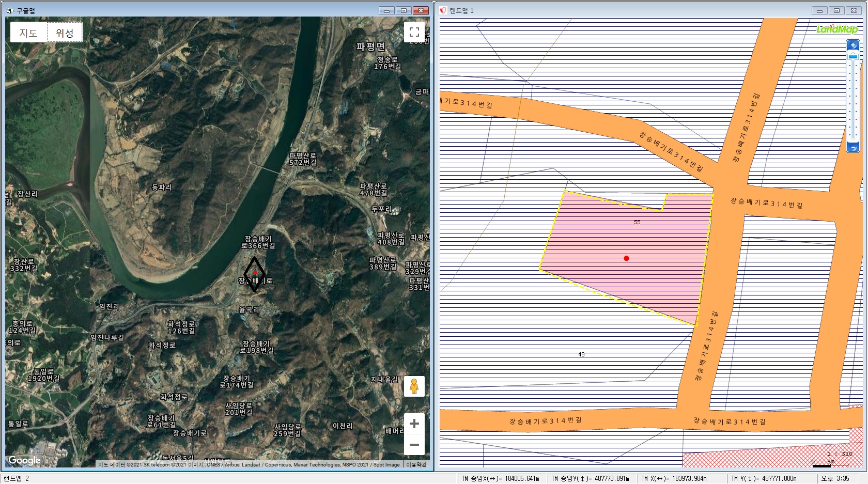Click the 파평면 label on Google map

pyautogui.click(x=370, y=46)
